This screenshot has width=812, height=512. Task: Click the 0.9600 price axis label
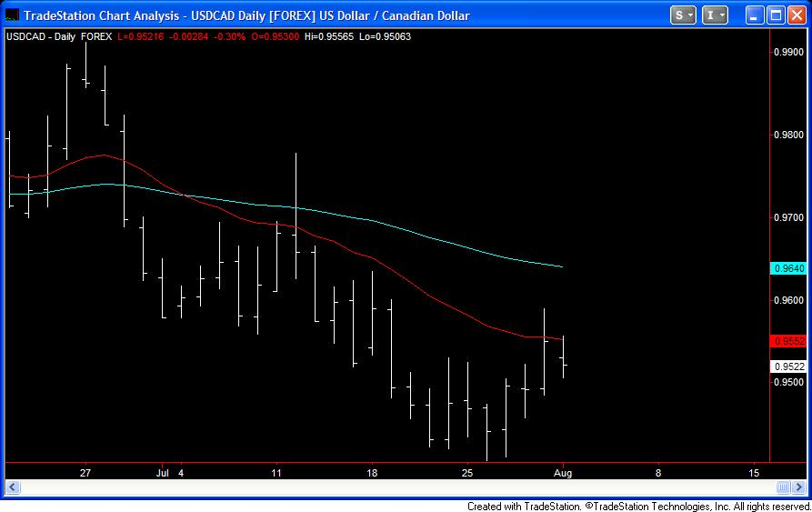tap(788, 300)
